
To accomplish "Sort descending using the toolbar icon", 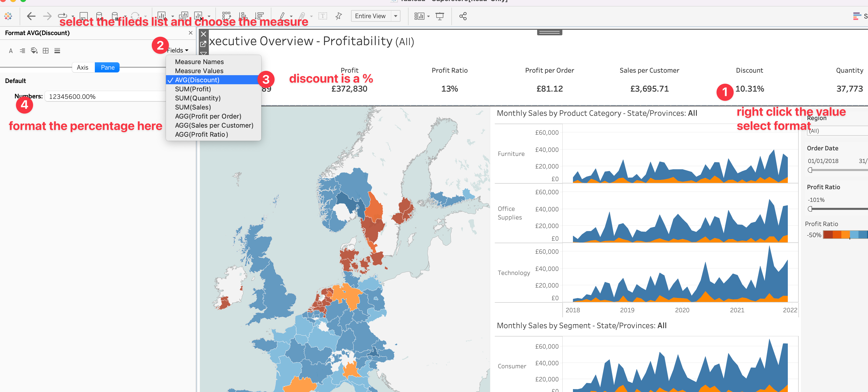I will point(259,16).
